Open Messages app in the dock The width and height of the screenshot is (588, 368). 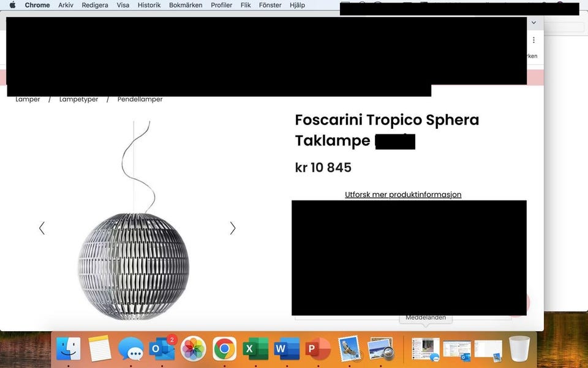click(131, 349)
